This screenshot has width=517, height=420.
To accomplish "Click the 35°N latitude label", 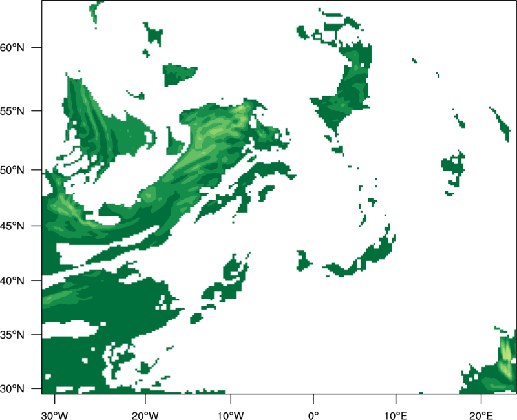I will click(12, 335).
